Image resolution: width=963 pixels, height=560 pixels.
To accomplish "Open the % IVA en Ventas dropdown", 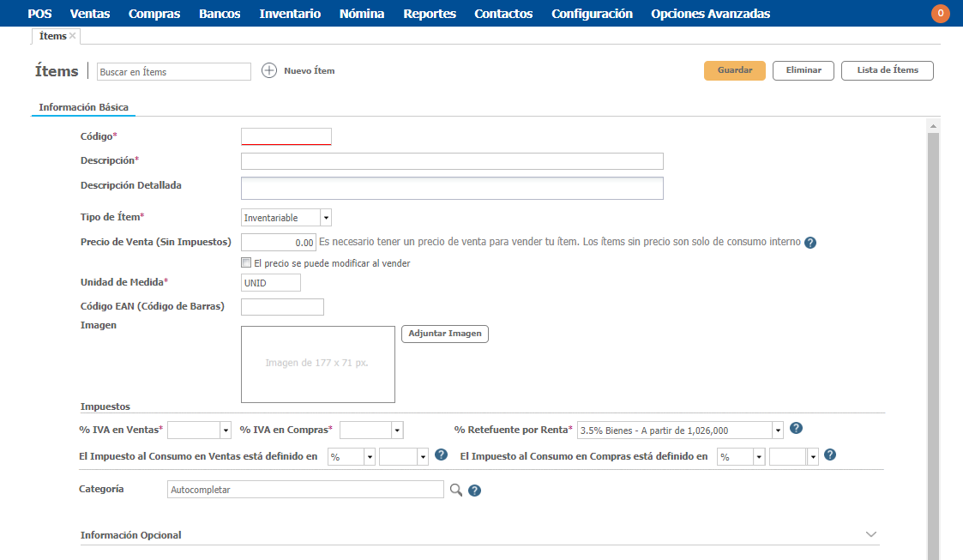I will point(226,431).
